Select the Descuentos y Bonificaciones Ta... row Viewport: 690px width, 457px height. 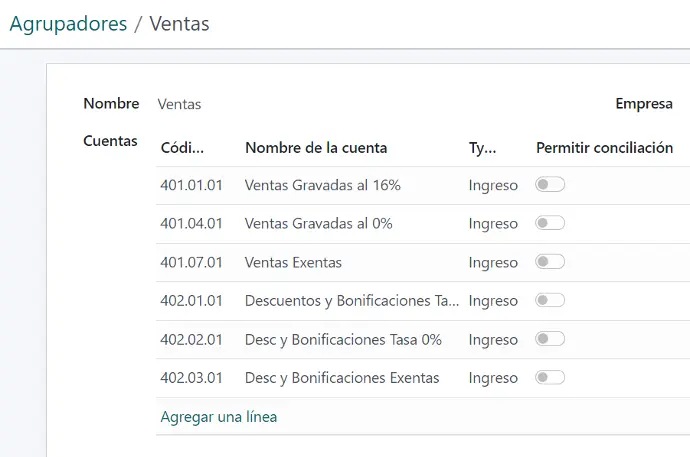pos(423,301)
